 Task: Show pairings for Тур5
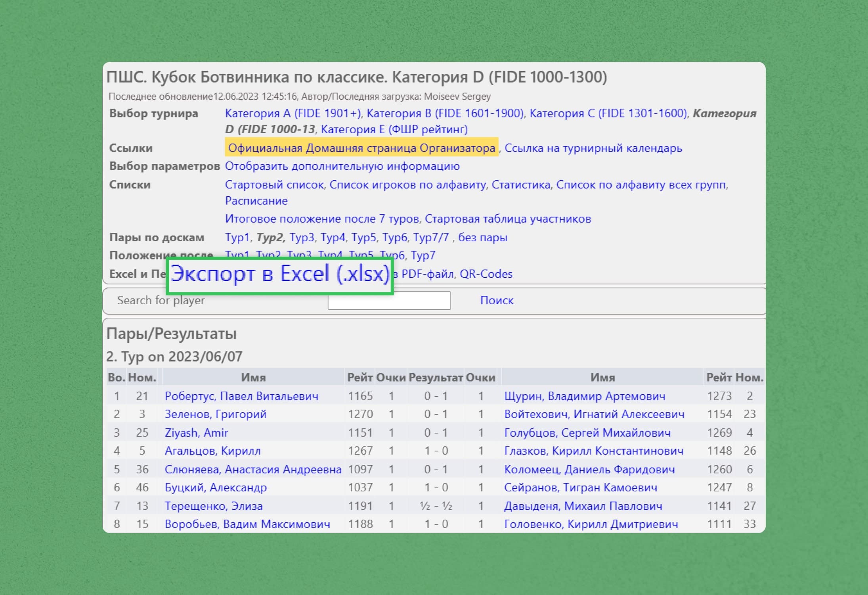[363, 238]
